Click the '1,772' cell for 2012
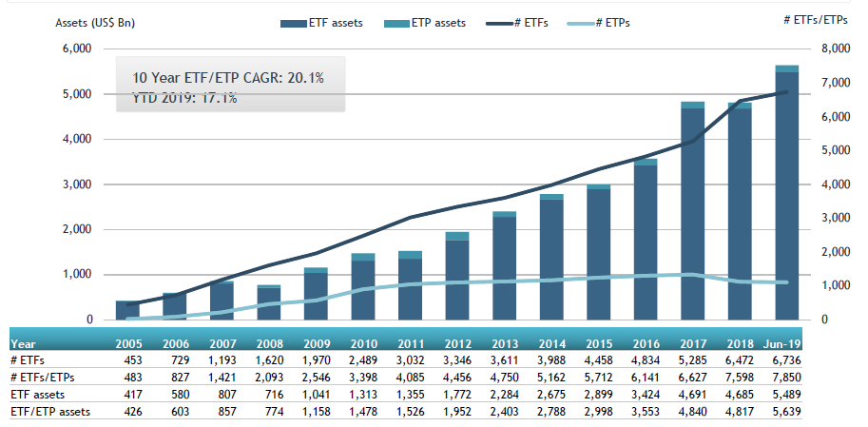Image resolution: width=868 pixels, height=427 pixels. click(x=458, y=395)
